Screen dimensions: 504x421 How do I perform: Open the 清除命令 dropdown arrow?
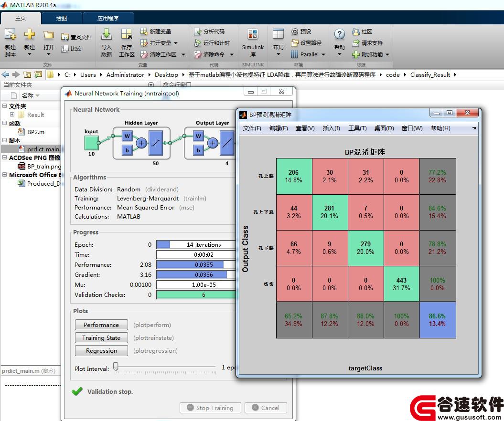click(x=231, y=54)
